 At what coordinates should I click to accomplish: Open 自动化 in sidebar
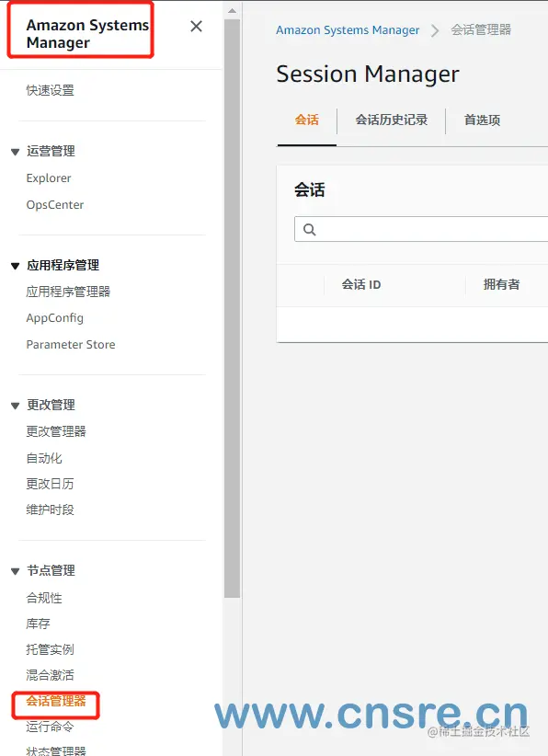tap(44, 458)
